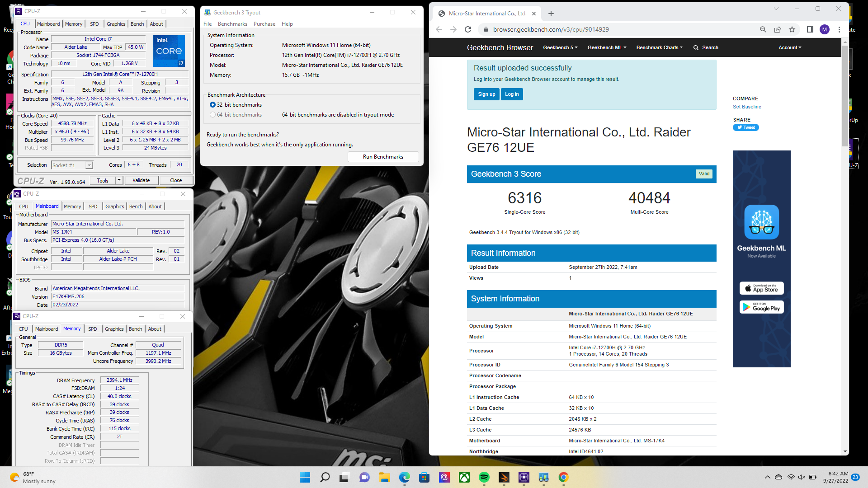Go forward in Chrome browser
This screenshot has height=488, width=868.
pos(453,29)
